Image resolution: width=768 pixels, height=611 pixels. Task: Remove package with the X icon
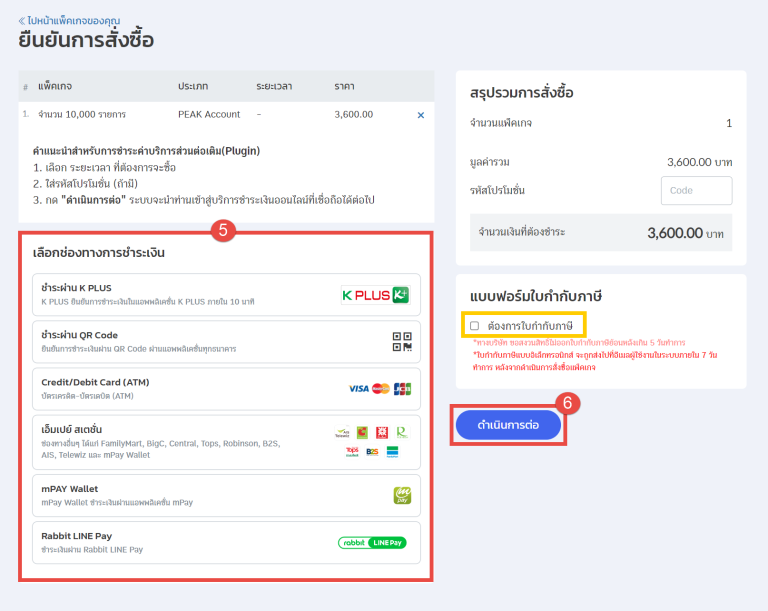(x=420, y=115)
